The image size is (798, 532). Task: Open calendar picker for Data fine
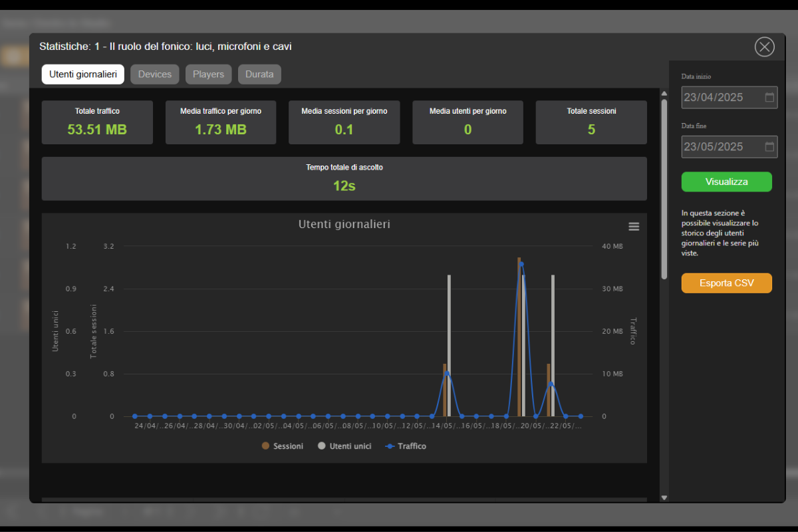point(769,146)
